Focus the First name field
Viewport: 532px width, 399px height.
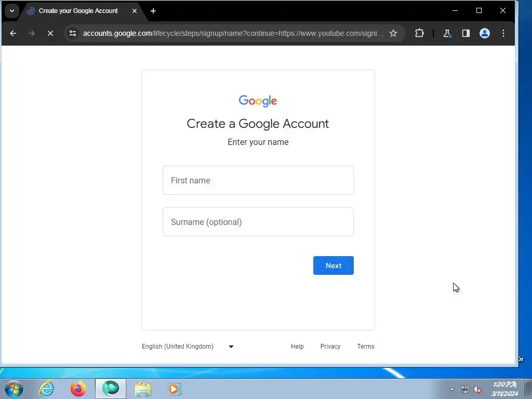[258, 180]
